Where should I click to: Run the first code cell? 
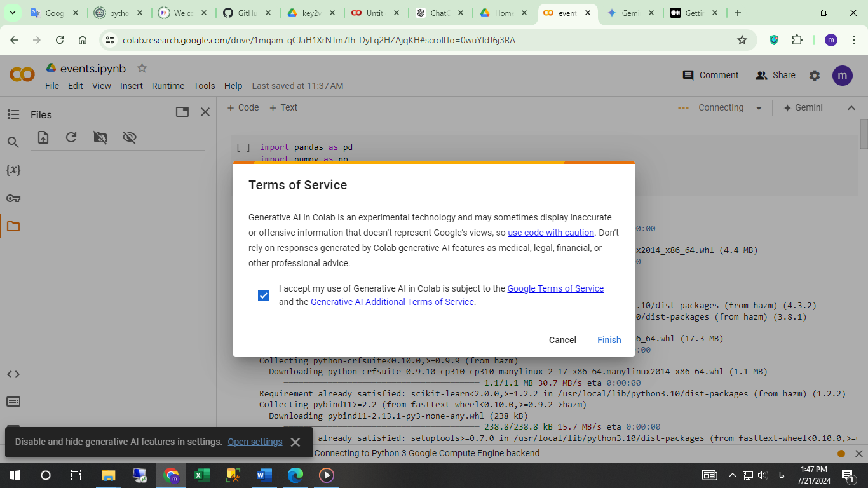pos(243,147)
